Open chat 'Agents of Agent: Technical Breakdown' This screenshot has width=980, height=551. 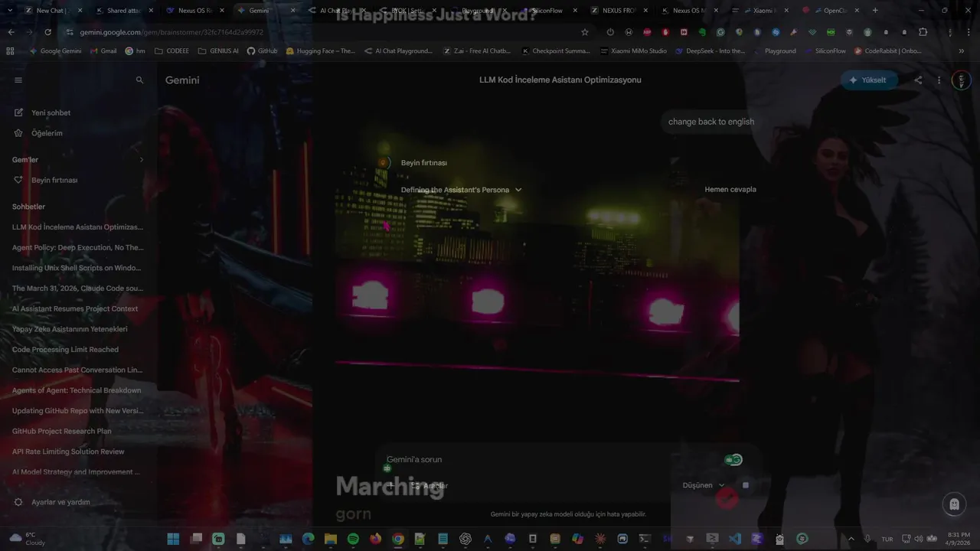[x=77, y=390]
